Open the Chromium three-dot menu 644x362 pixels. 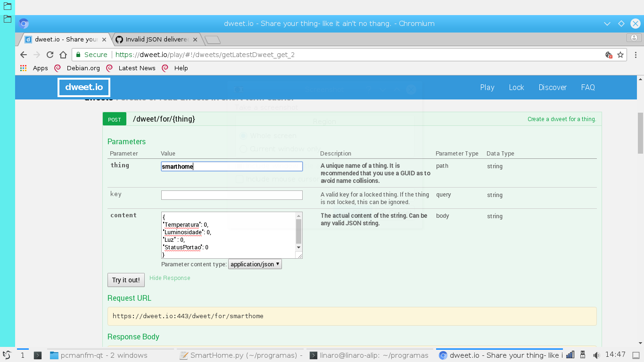click(x=636, y=55)
